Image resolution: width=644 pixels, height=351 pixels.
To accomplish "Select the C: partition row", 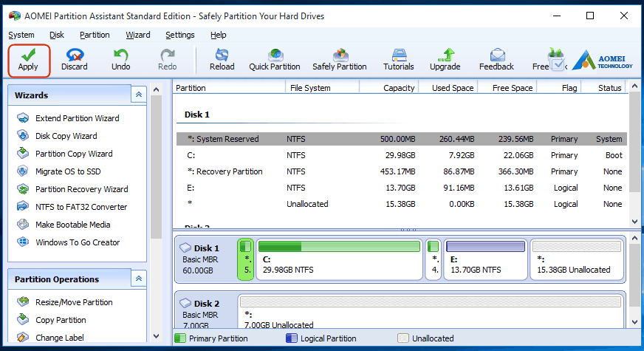I will (x=402, y=155).
